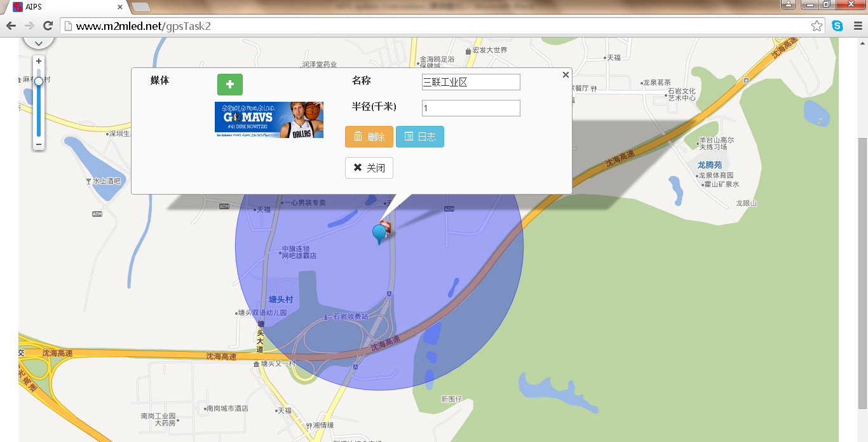Click the 删除 delete button
The image size is (868, 442).
coord(369,137)
